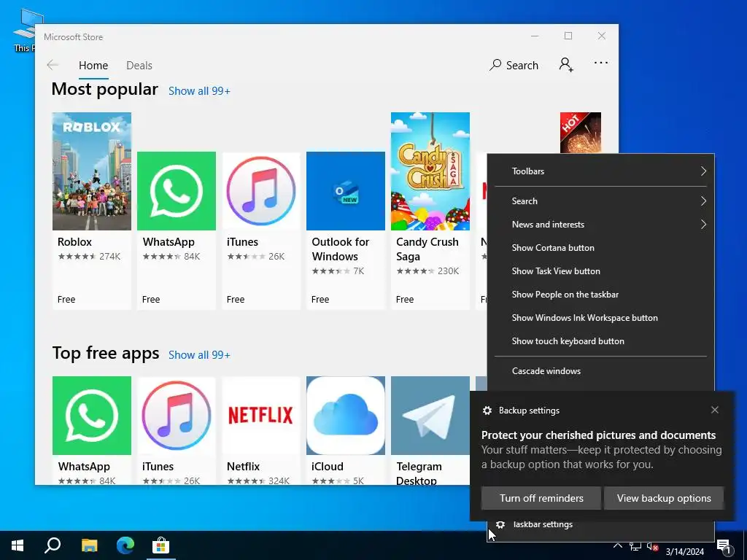Click Show all 99+ beside Top free apps
Image resolution: width=747 pixels, height=560 pixels.
click(199, 355)
